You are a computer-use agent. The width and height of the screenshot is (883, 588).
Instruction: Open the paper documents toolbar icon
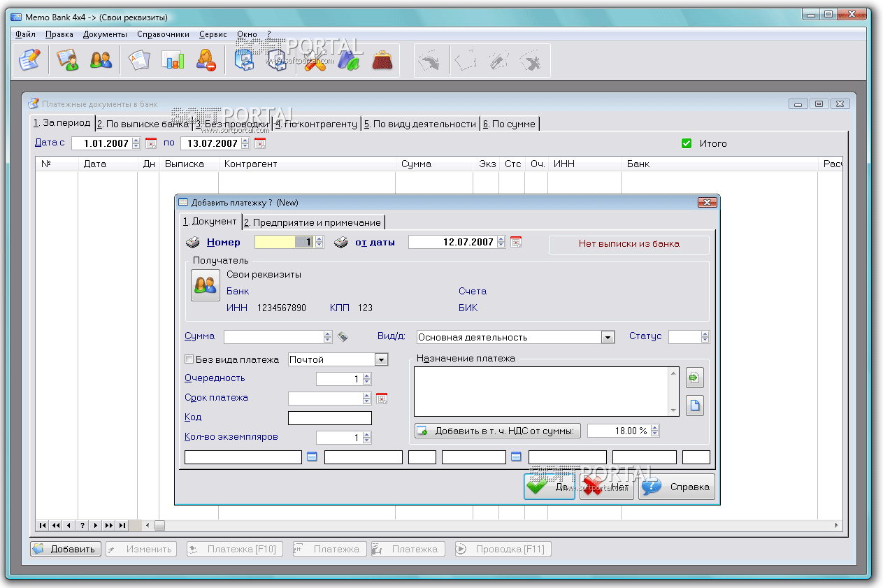[138, 60]
